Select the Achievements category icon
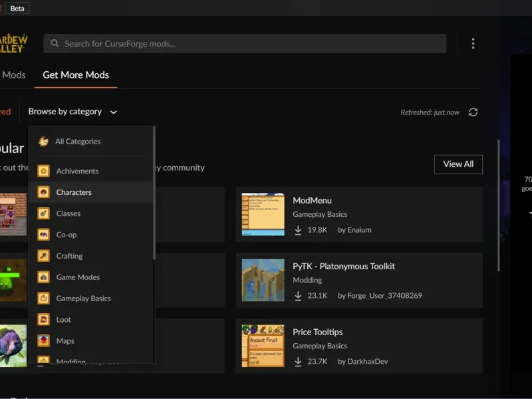The height and width of the screenshot is (399, 532). 43,171
